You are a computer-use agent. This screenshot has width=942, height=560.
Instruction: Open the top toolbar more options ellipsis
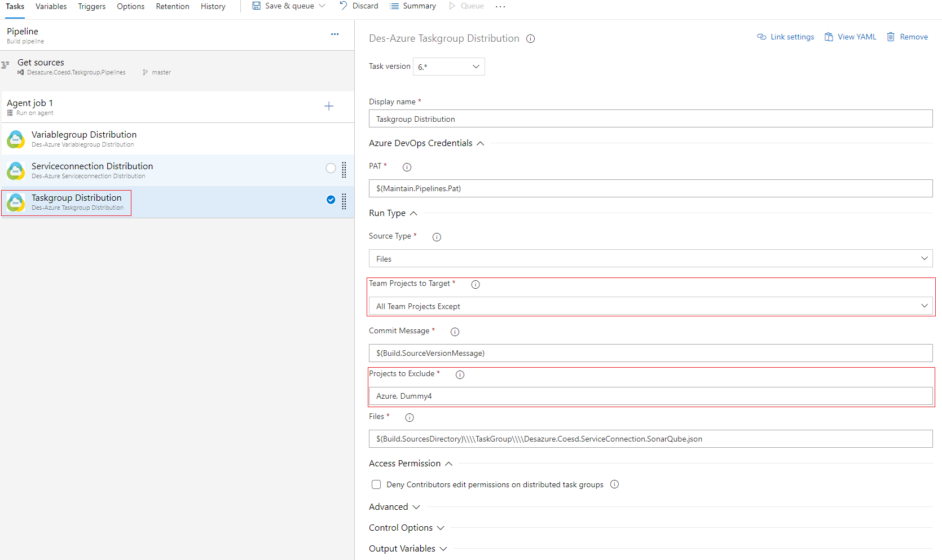click(x=500, y=6)
